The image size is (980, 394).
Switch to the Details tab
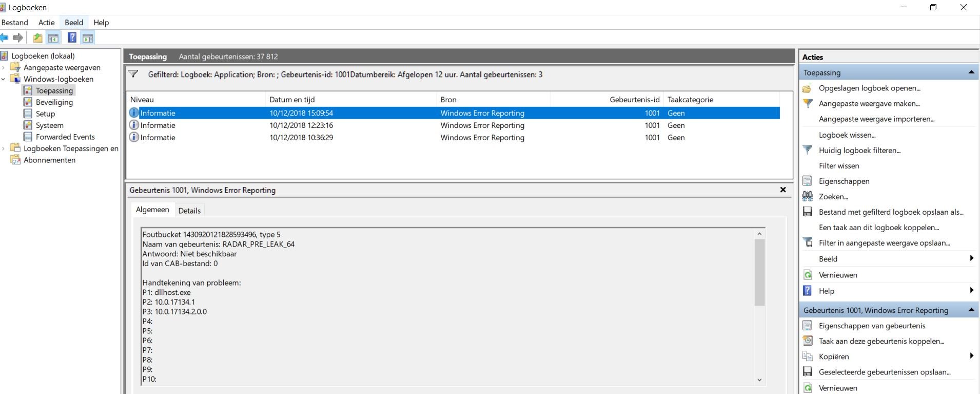(189, 211)
